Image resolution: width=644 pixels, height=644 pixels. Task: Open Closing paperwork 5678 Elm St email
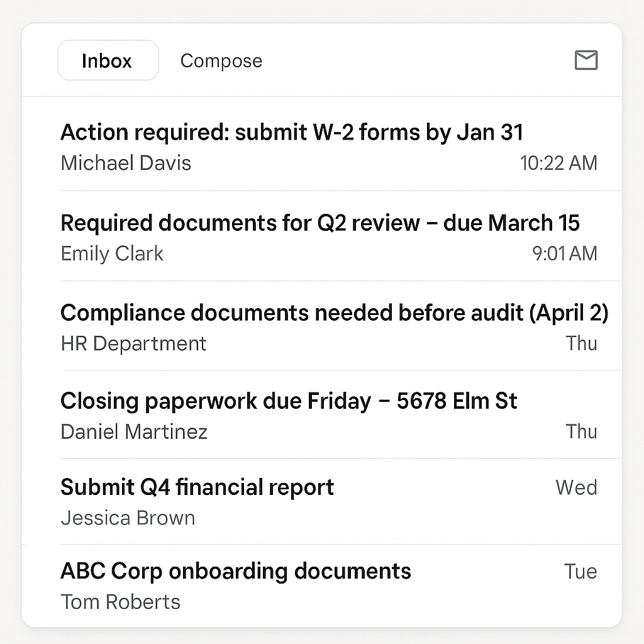tap(289, 401)
